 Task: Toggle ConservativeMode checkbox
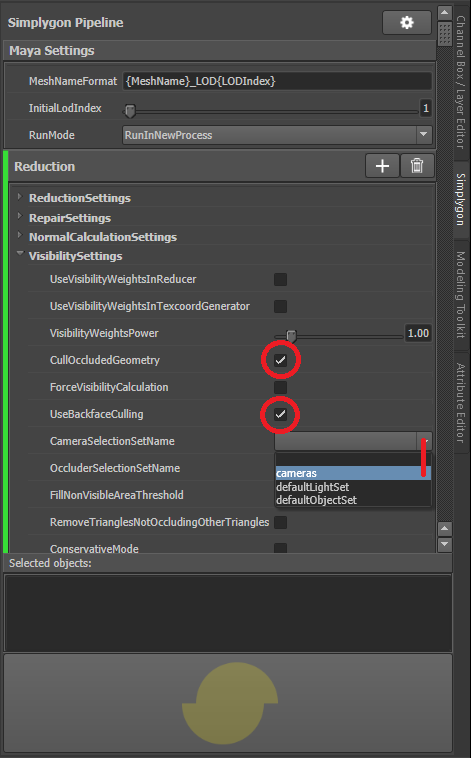[x=280, y=549]
